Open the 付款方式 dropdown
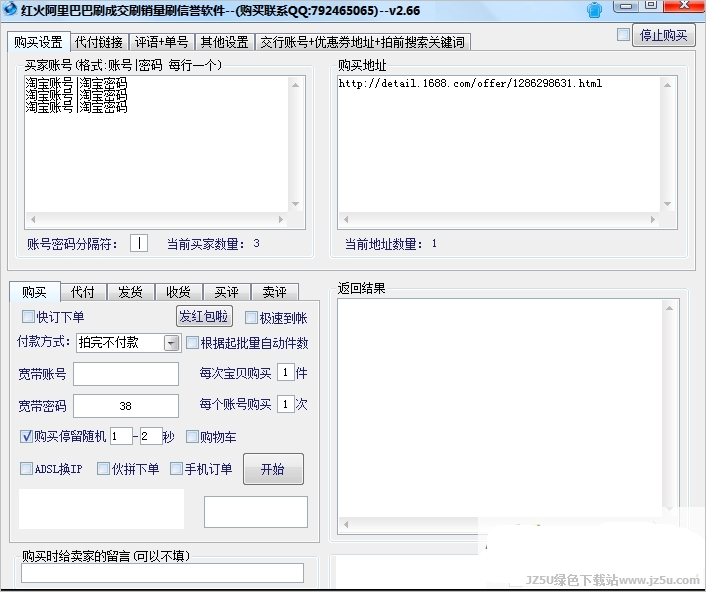The height and width of the screenshot is (592, 706). 171,343
